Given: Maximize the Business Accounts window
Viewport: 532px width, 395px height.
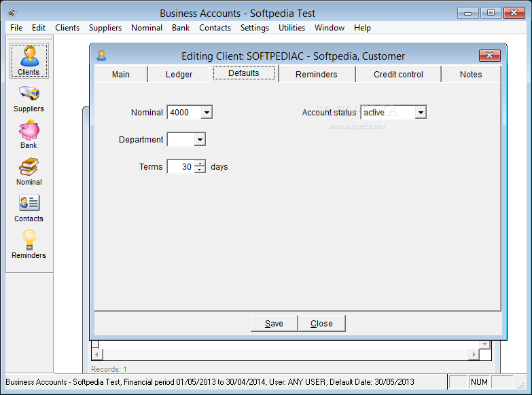Looking at the screenshot, I should (x=491, y=13).
